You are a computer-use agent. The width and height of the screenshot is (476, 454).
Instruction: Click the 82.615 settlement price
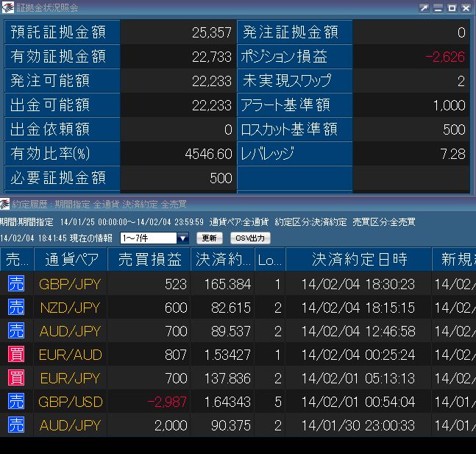point(231,308)
